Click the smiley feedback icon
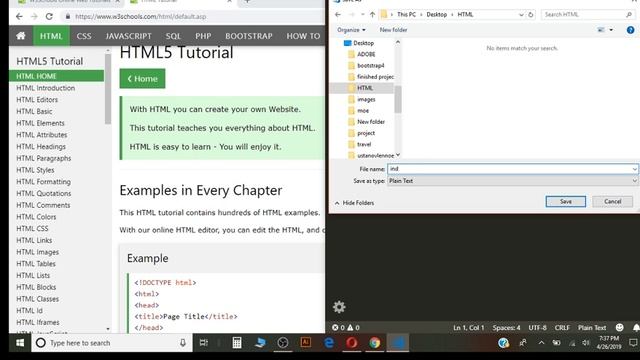640x360 pixels. [x=620, y=327]
